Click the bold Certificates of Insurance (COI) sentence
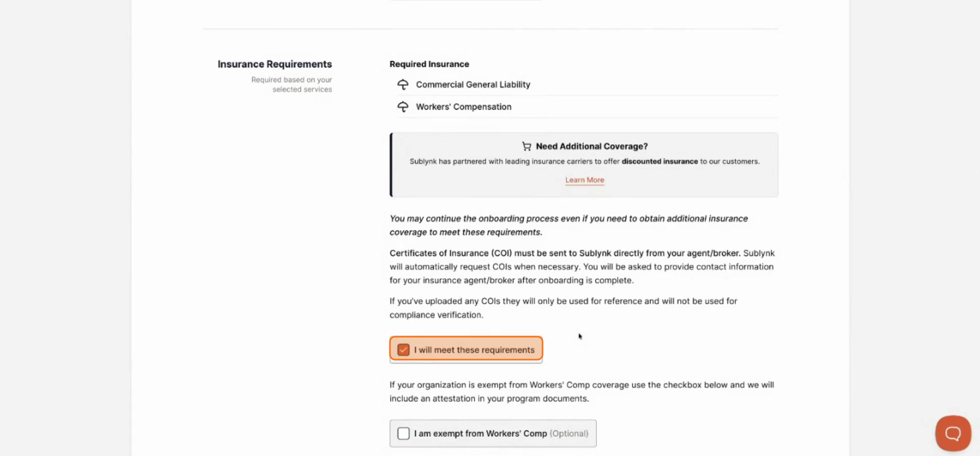This screenshot has width=980, height=456. coord(565,253)
